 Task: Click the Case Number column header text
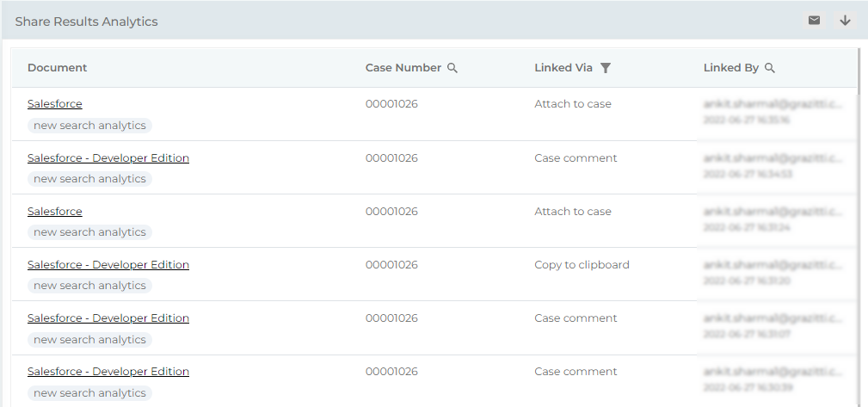(x=403, y=68)
